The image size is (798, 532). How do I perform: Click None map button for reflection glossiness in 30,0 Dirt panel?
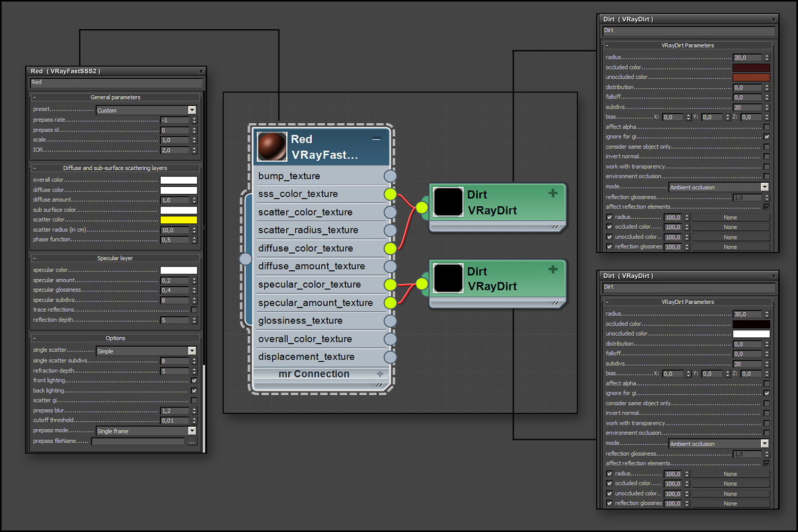tap(730, 503)
